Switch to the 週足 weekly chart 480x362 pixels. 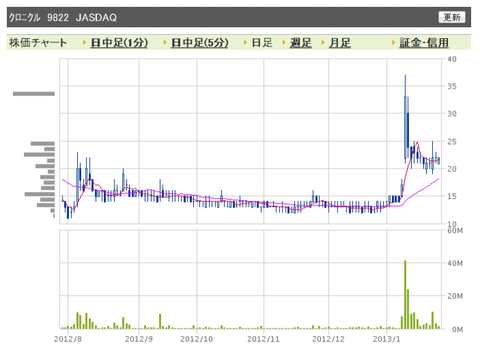pos(300,43)
